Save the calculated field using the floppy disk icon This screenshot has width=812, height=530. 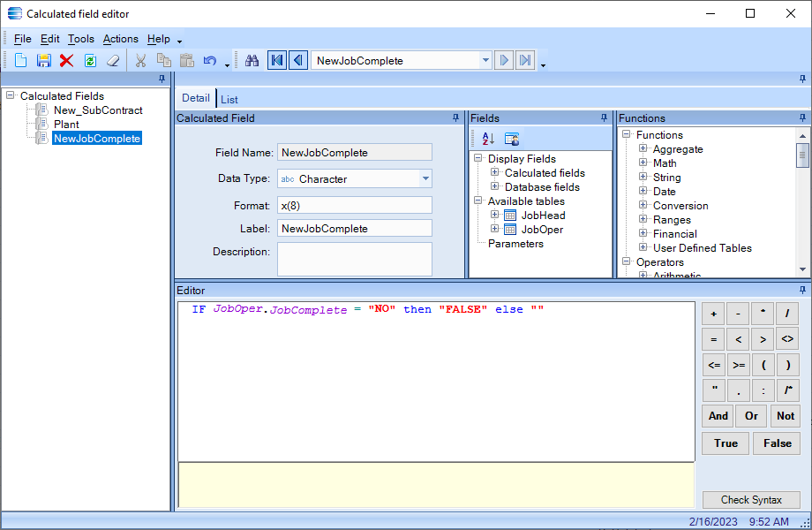(43, 61)
